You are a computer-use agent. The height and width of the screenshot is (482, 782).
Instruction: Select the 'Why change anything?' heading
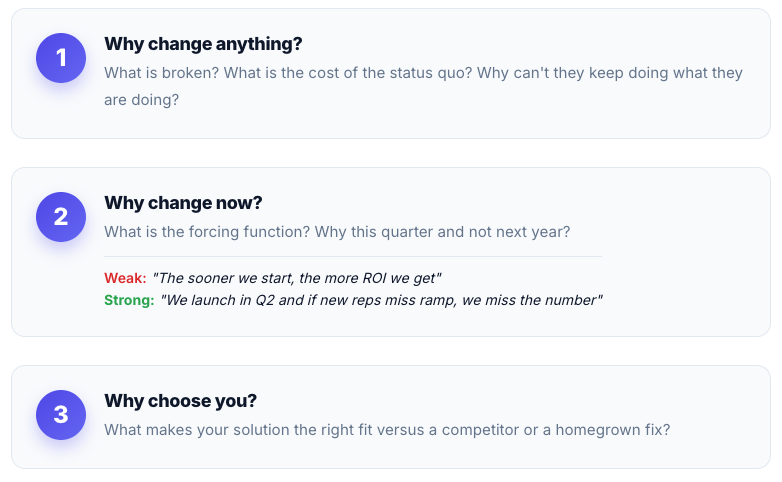(x=203, y=44)
